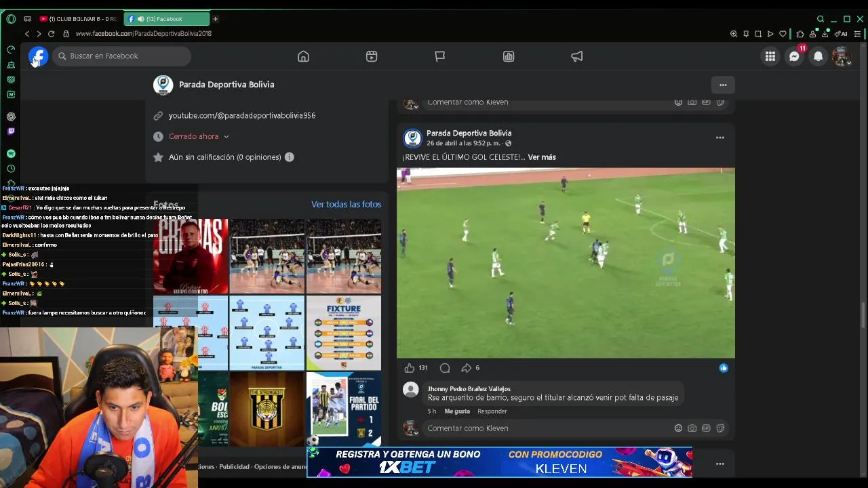Open the page header three-dots menu
Screen dimensions: 868x488
point(723,85)
